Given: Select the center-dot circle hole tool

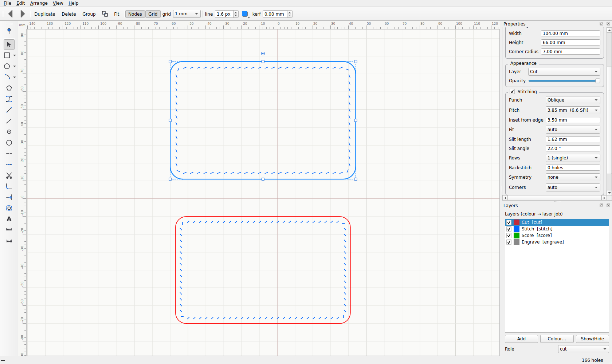Looking at the screenshot, I should 9,132.
